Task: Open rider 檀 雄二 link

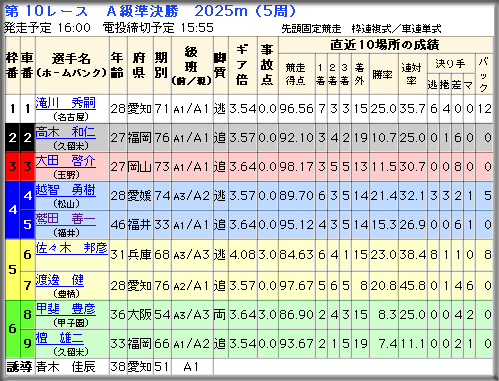Action: [x=60, y=338]
